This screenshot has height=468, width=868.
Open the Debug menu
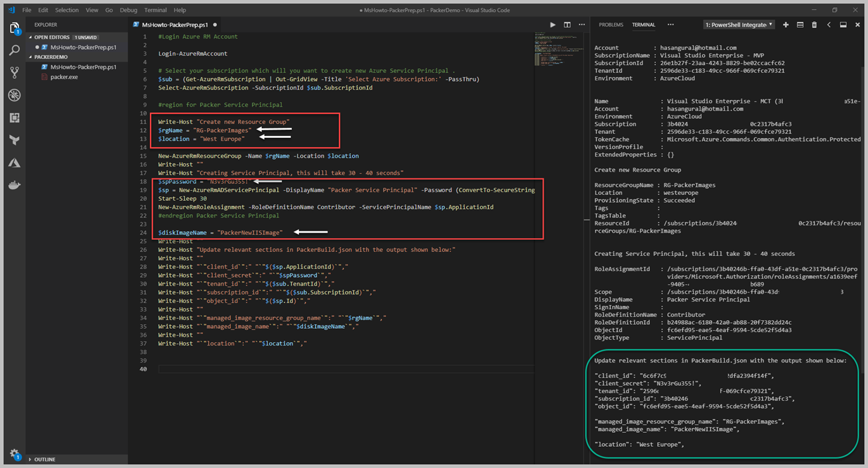point(129,11)
